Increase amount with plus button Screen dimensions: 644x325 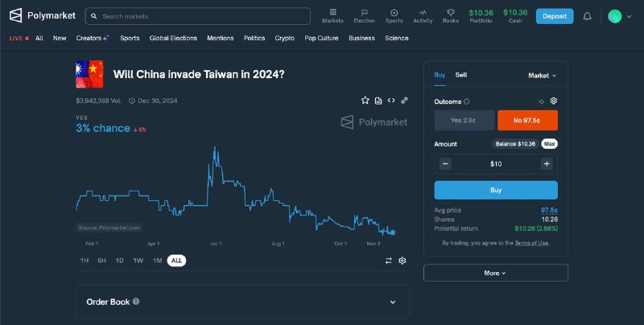547,164
